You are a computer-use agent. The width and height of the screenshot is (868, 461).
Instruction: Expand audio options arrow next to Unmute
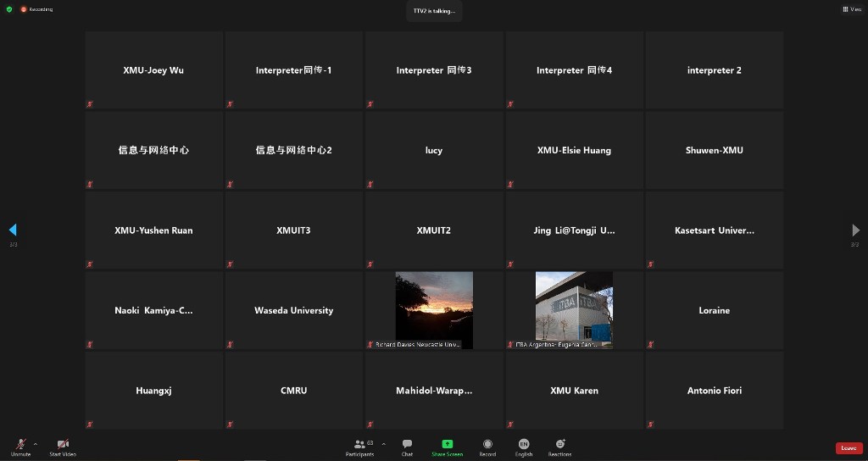35,443
